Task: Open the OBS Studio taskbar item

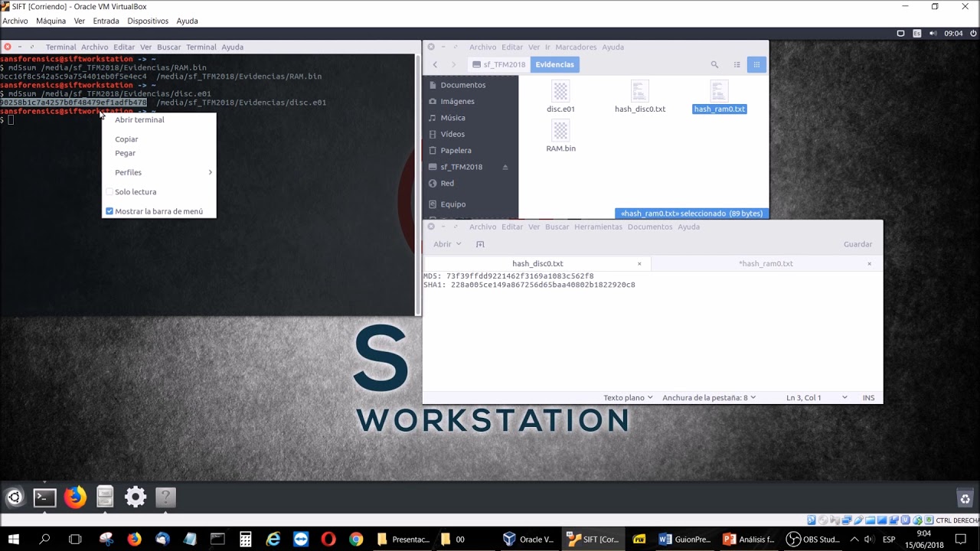Action: pyautogui.click(x=813, y=540)
